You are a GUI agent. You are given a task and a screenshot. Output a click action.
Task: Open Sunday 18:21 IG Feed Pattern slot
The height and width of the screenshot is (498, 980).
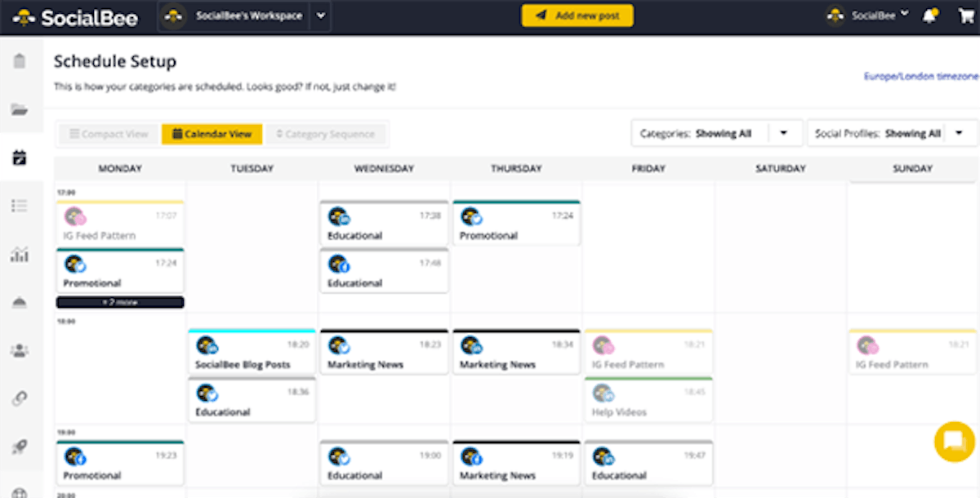point(913,352)
